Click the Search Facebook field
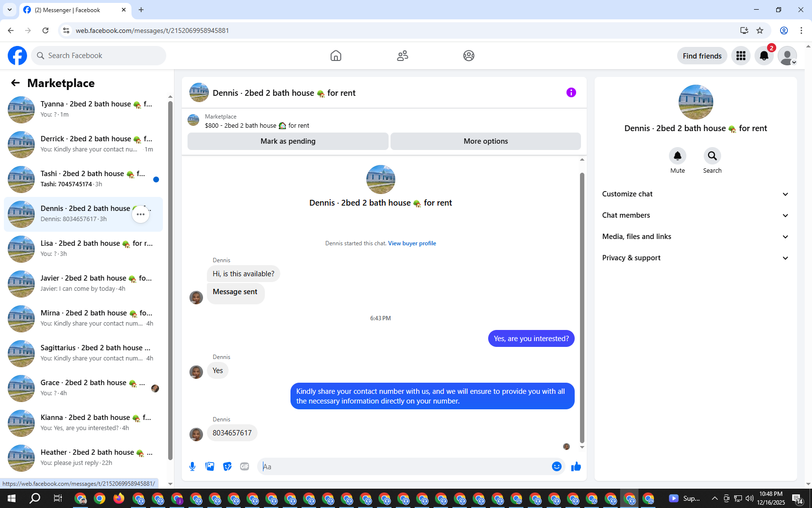The height and width of the screenshot is (508, 812). click(99, 56)
